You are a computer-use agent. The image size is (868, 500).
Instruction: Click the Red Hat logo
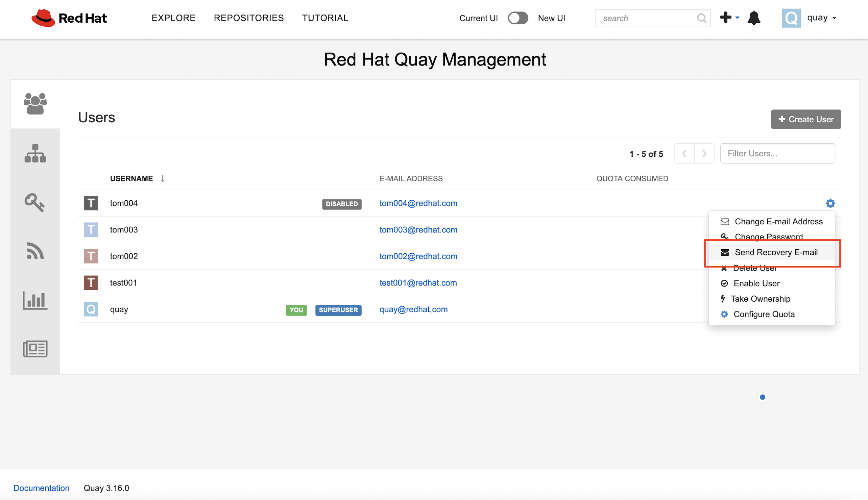click(69, 18)
